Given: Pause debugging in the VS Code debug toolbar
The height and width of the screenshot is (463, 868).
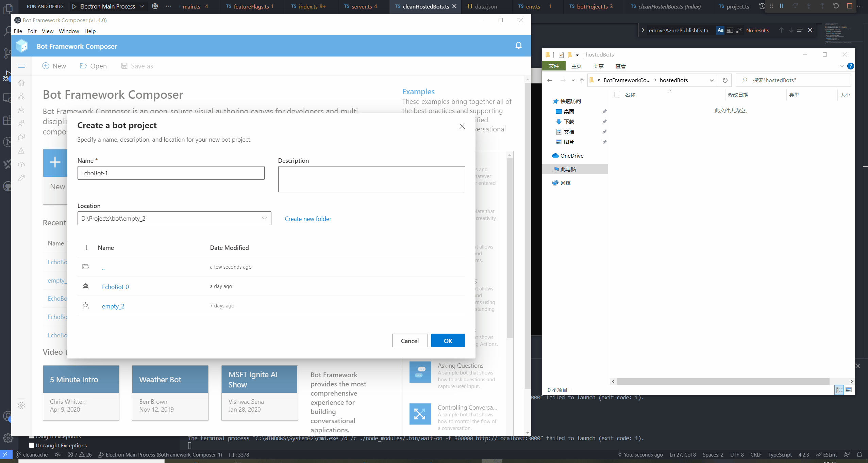Looking at the screenshot, I should [x=782, y=6].
